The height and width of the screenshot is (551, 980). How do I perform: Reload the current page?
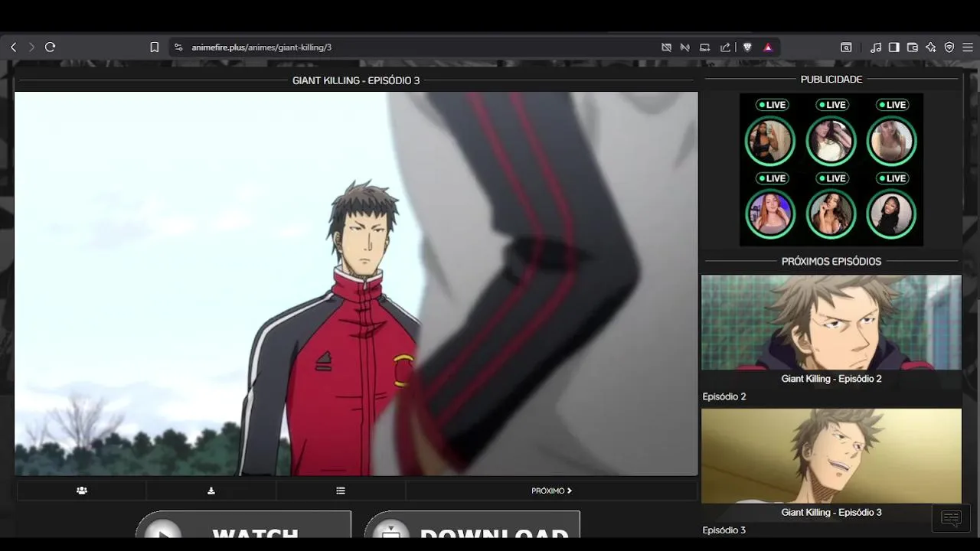pyautogui.click(x=51, y=47)
